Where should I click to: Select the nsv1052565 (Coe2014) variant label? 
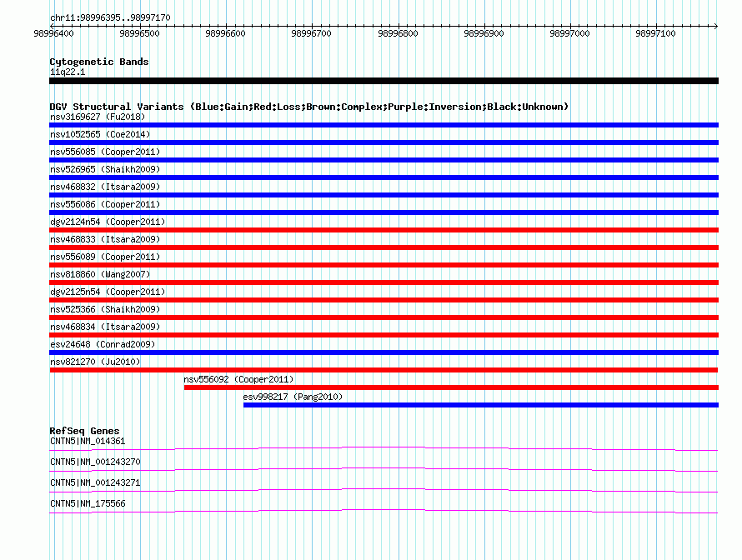(x=100, y=134)
